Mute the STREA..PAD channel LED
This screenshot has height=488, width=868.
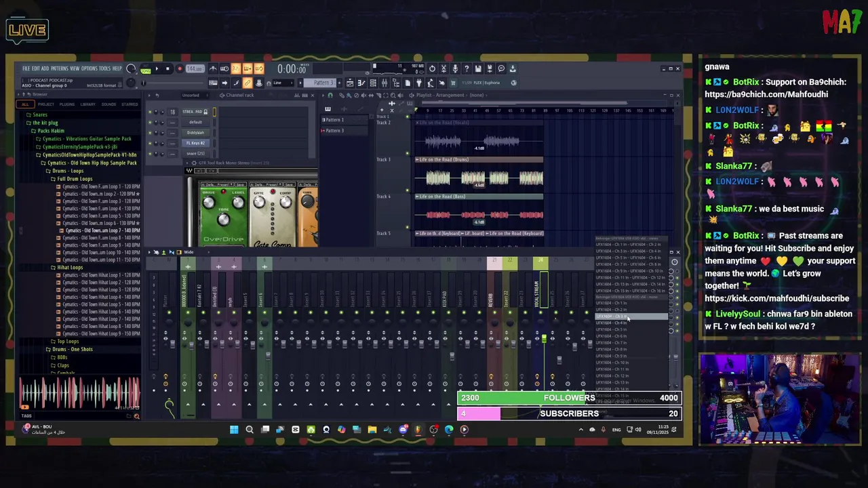tap(150, 112)
